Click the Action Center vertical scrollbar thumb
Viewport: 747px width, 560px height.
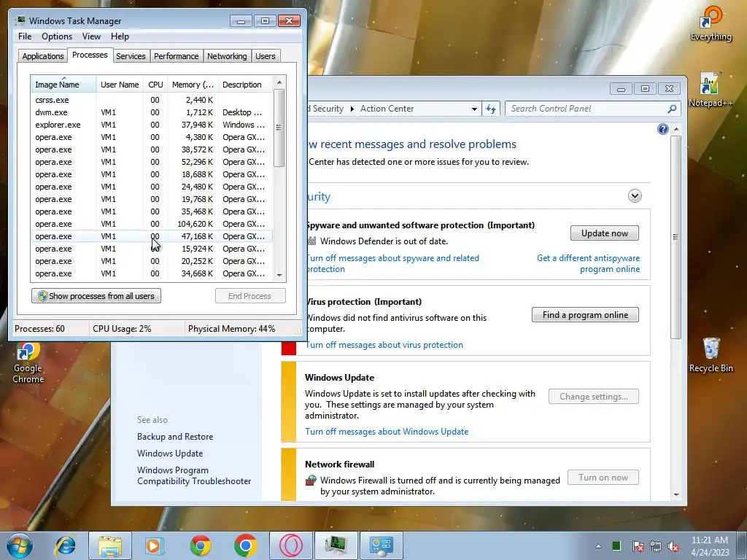[676, 237]
